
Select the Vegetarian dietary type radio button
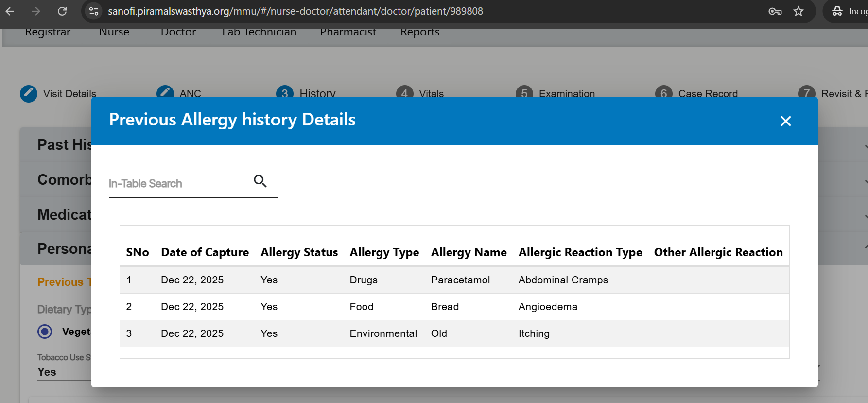tap(45, 332)
